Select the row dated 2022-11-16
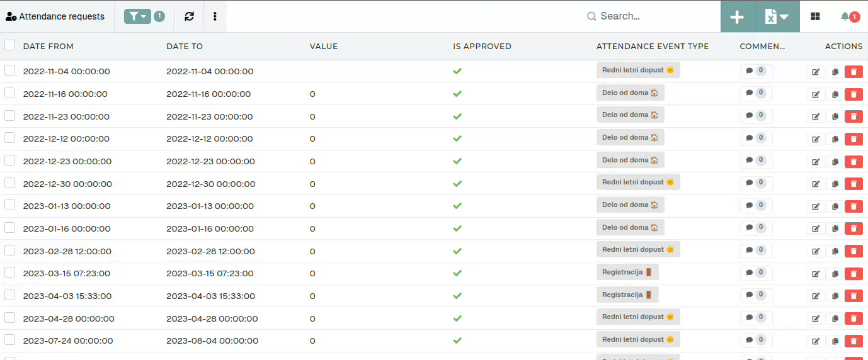The height and width of the screenshot is (360, 868). tap(9, 93)
